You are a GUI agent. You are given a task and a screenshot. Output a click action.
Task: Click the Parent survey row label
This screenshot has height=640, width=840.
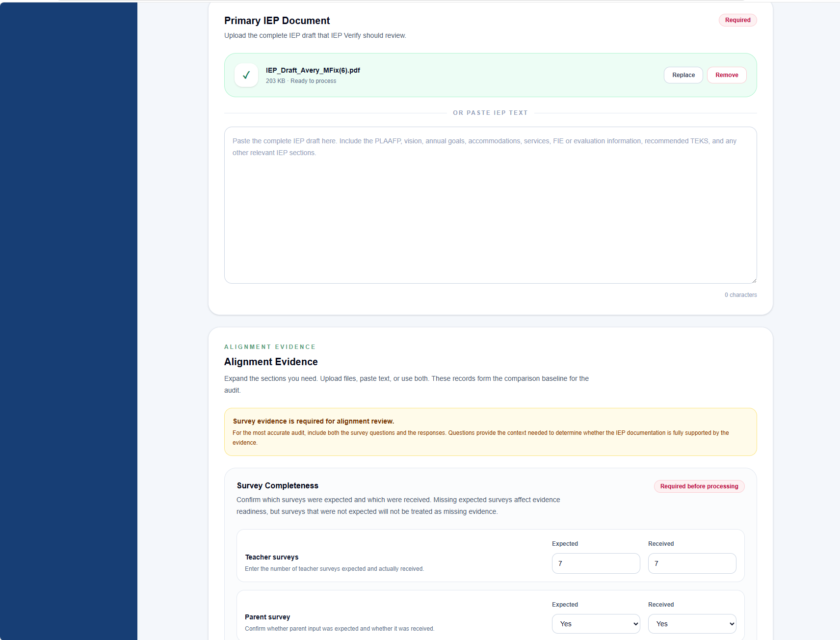pyautogui.click(x=267, y=617)
